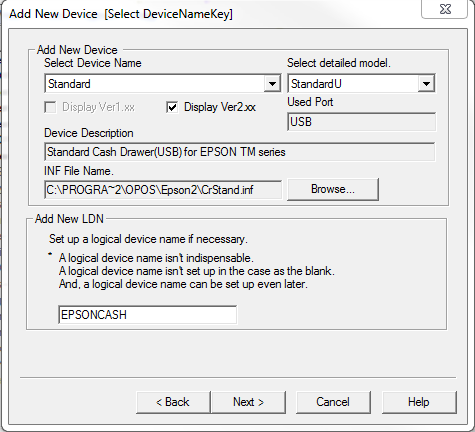Click the disabled Display Ver1.xx checkbox
475x432 pixels.
coord(50,107)
